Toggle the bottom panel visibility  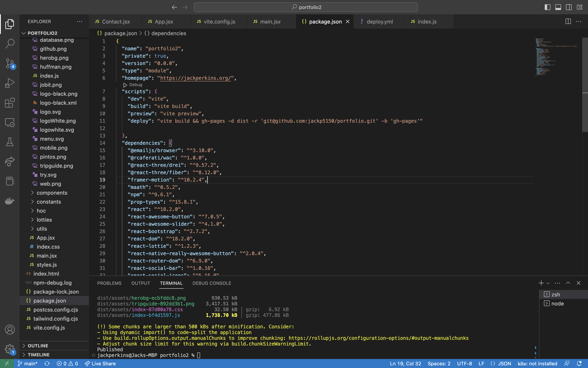coord(558,7)
